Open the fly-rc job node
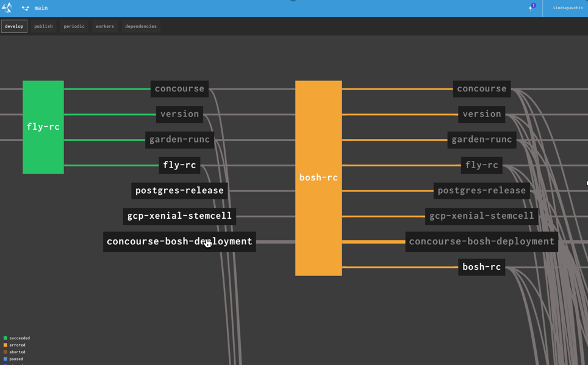This screenshot has width=588, height=365. 43,127
